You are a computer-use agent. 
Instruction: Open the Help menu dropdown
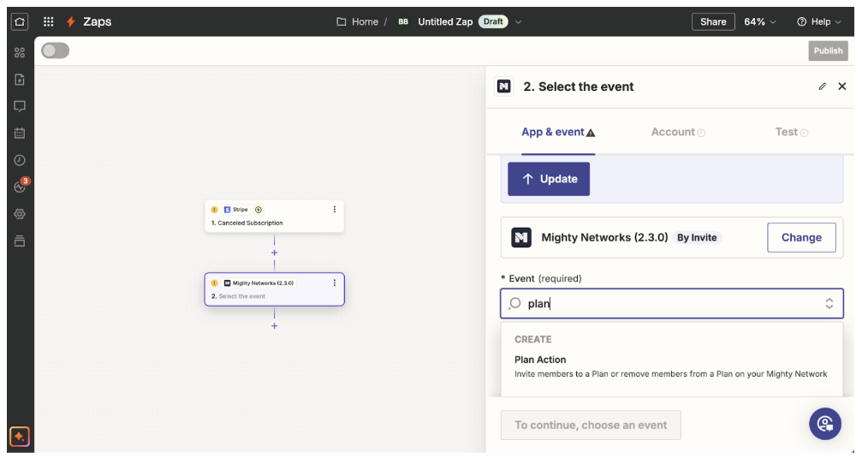[x=819, y=21]
